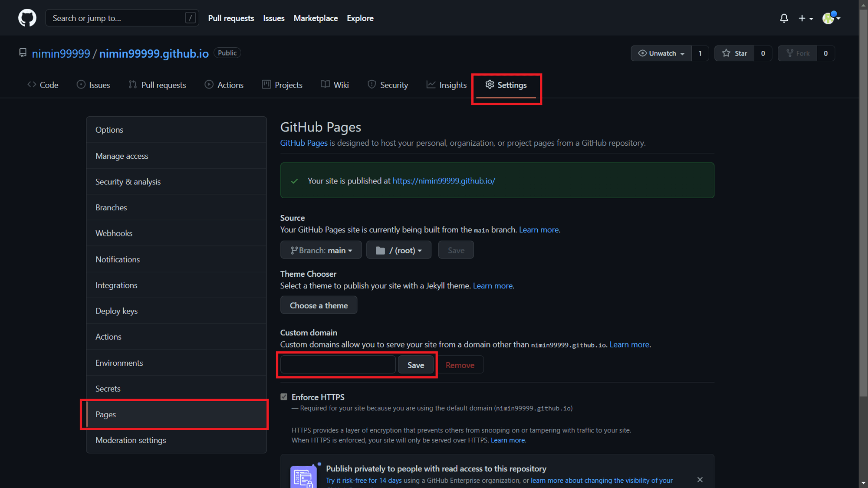This screenshot has height=488, width=868.
Task: Open Pull requests in the top navigation
Action: coord(231,18)
